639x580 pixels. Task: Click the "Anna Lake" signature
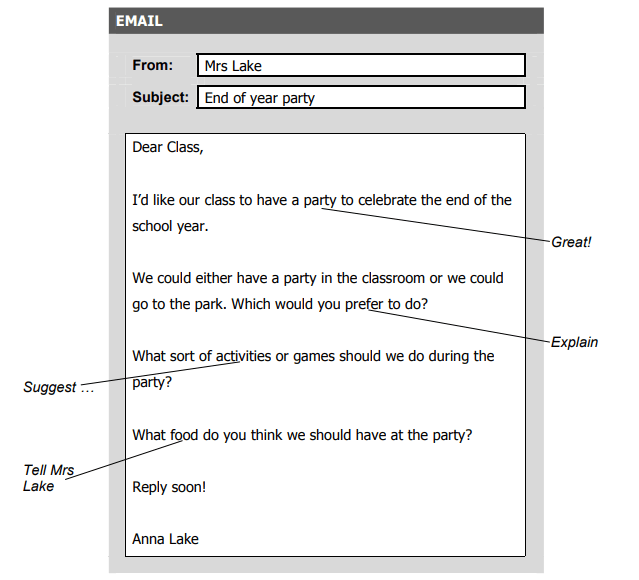pos(165,539)
